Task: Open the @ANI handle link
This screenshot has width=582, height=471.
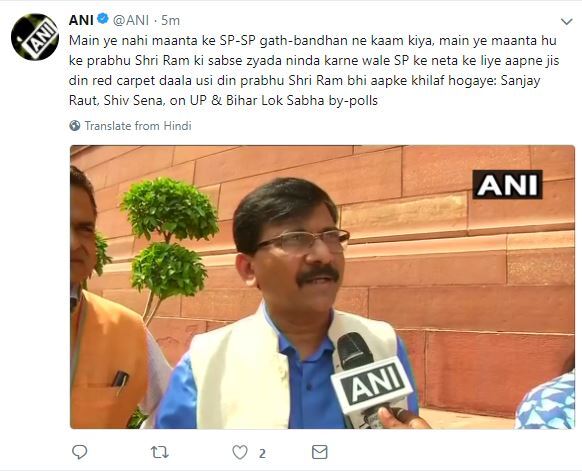Action: click(131, 20)
